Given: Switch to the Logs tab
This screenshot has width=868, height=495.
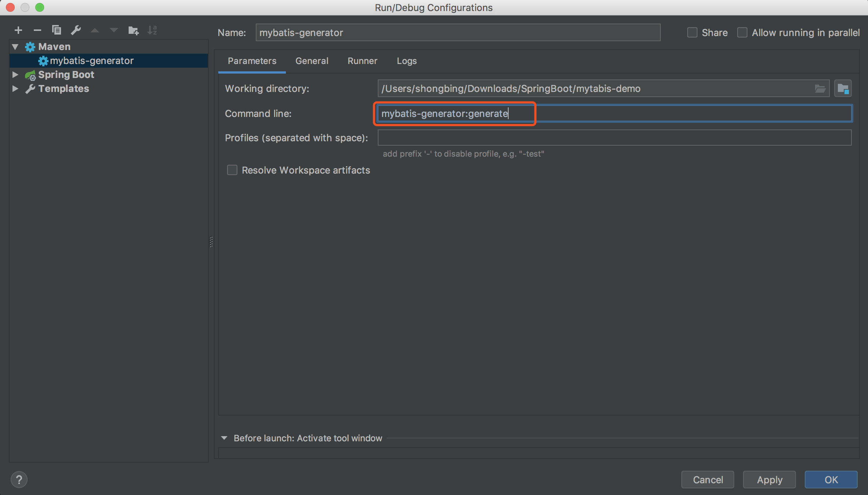Looking at the screenshot, I should click(407, 61).
